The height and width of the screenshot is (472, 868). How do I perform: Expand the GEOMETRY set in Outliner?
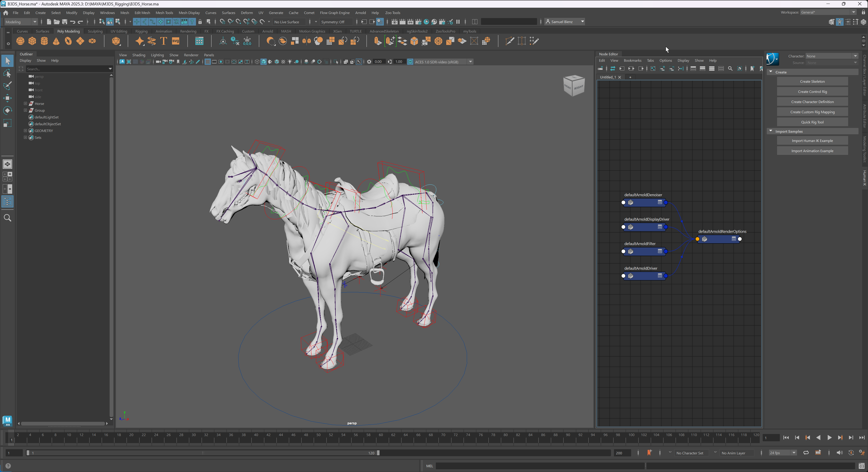(x=25, y=130)
